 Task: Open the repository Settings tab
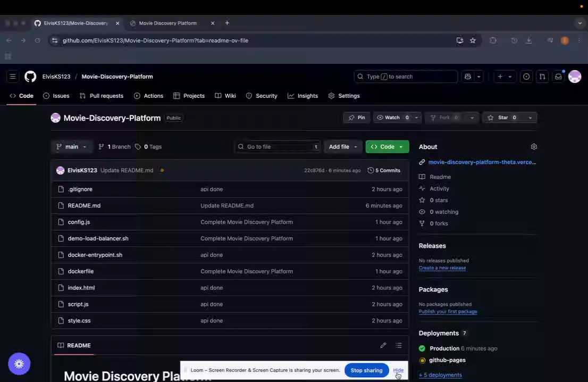click(344, 96)
